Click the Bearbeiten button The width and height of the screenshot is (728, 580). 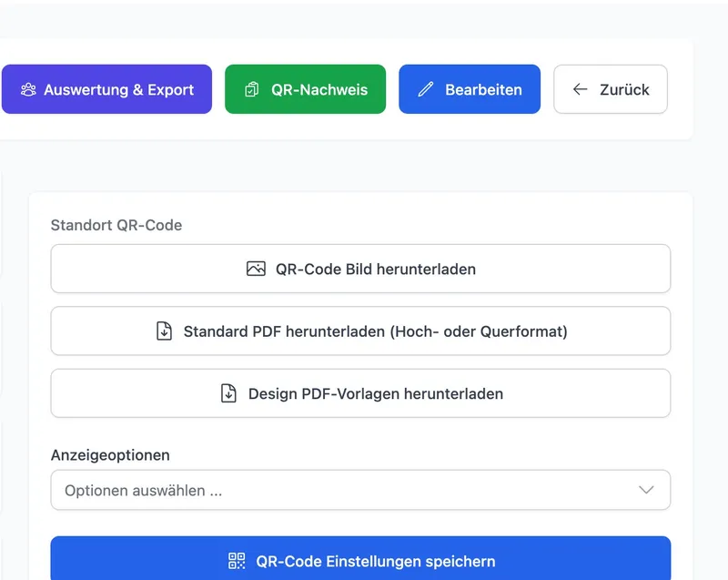470,89
